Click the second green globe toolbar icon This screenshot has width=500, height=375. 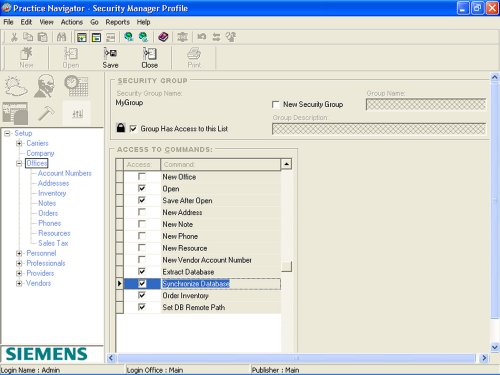[x=143, y=37]
